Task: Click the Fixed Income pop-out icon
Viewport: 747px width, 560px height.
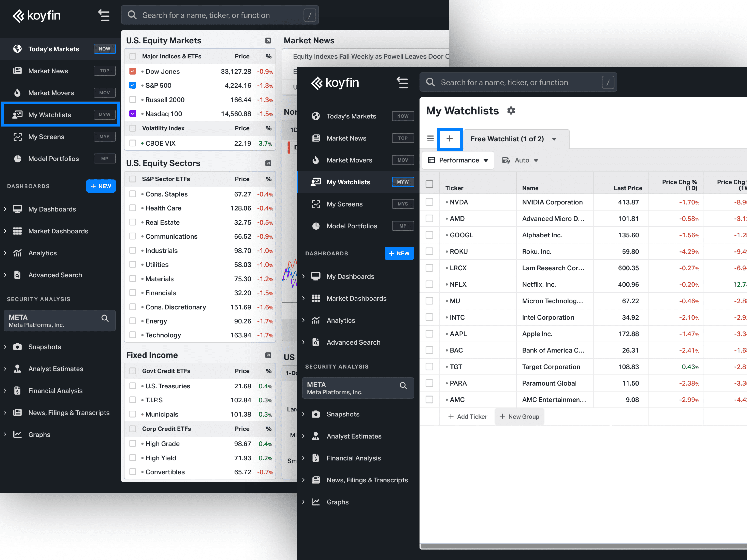Action: point(268,355)
